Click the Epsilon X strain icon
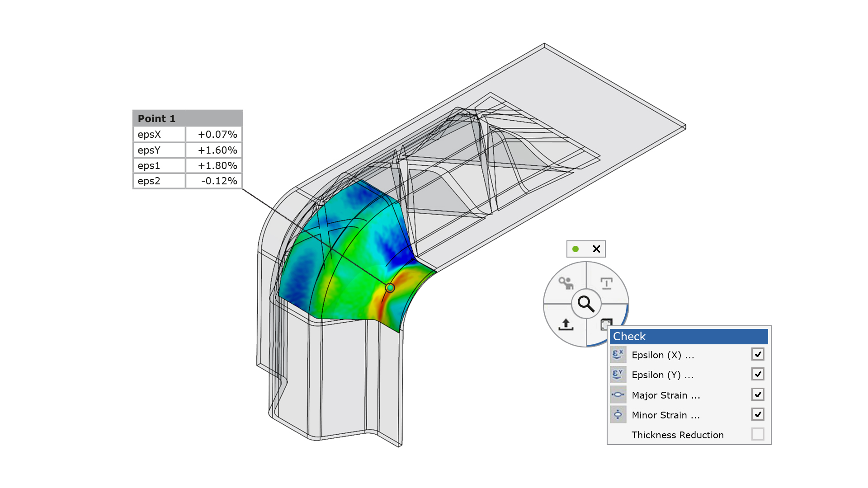Image resolution: width=868 pixels, height=488 pixels. (618, 355)
